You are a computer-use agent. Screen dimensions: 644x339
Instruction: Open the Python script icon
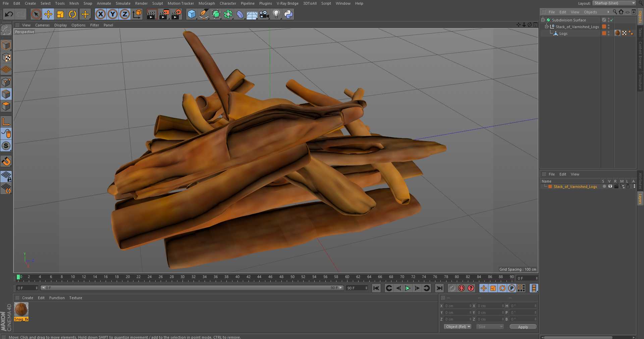tap(288, 14)
